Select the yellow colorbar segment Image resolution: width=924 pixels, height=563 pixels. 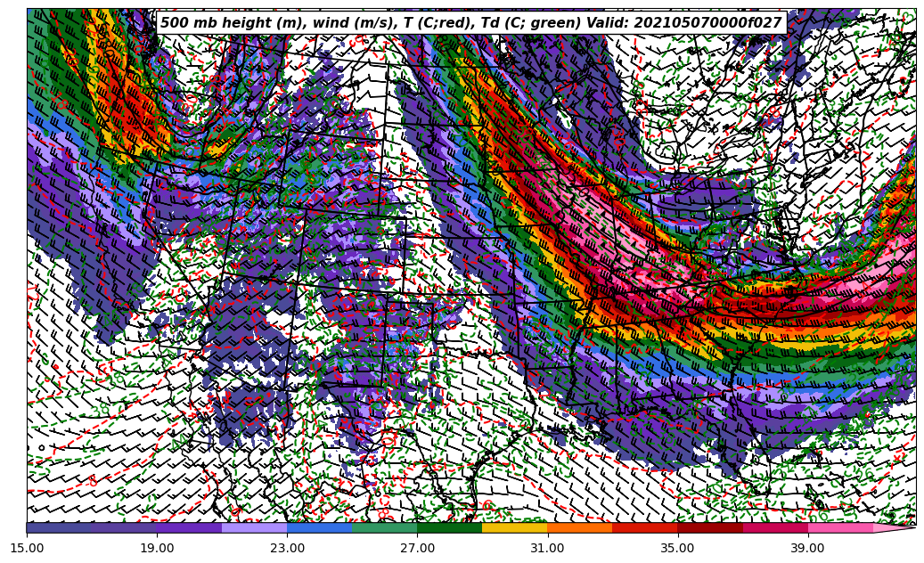pyautogui.click(x=515, y=527)
